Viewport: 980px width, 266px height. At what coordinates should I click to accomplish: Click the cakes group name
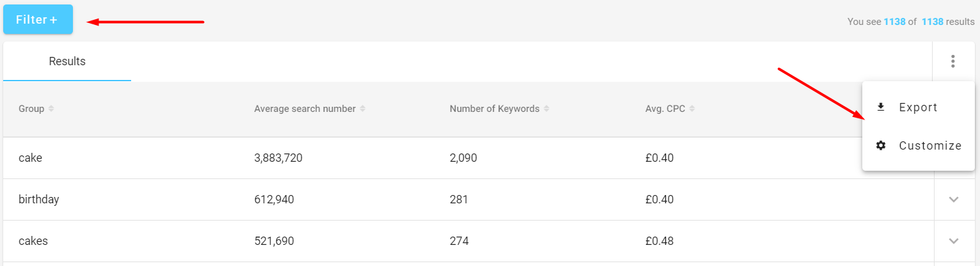33,241
